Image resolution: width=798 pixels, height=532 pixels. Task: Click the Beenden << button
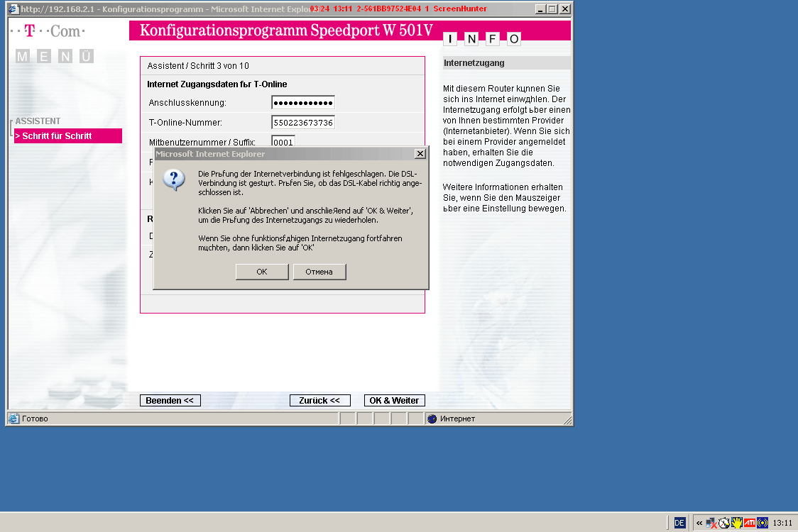(170, 400)
